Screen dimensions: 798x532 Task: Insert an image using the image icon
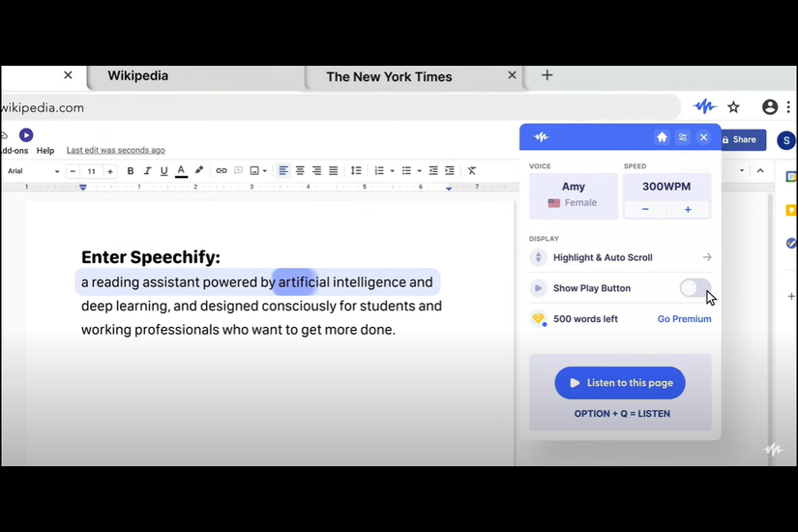click(x=254, y=170)
